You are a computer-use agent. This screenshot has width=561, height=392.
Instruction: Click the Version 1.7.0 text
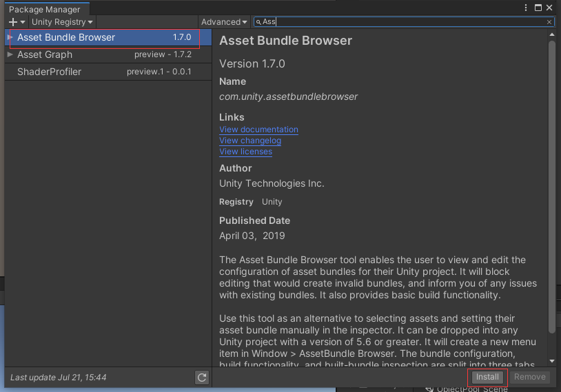pos(252,63)
